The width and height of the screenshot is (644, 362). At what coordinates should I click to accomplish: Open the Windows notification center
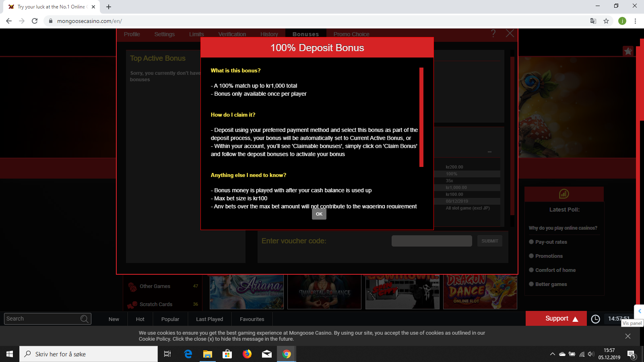tap(632, 354)
